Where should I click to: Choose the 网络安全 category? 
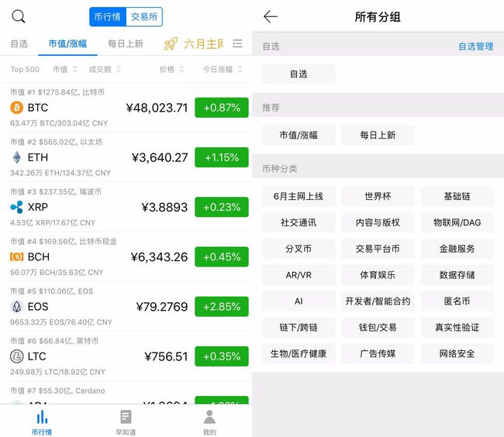(457, 353)
